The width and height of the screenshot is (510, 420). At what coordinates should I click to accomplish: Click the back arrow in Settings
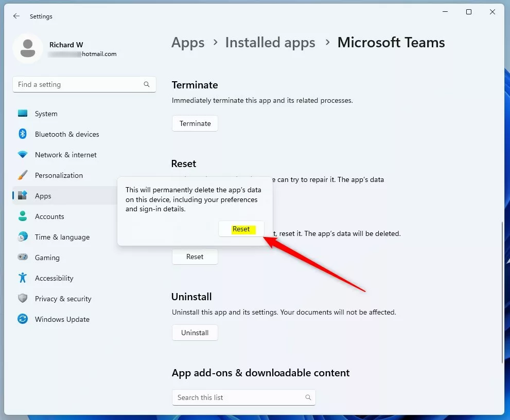tap(16, 16)
